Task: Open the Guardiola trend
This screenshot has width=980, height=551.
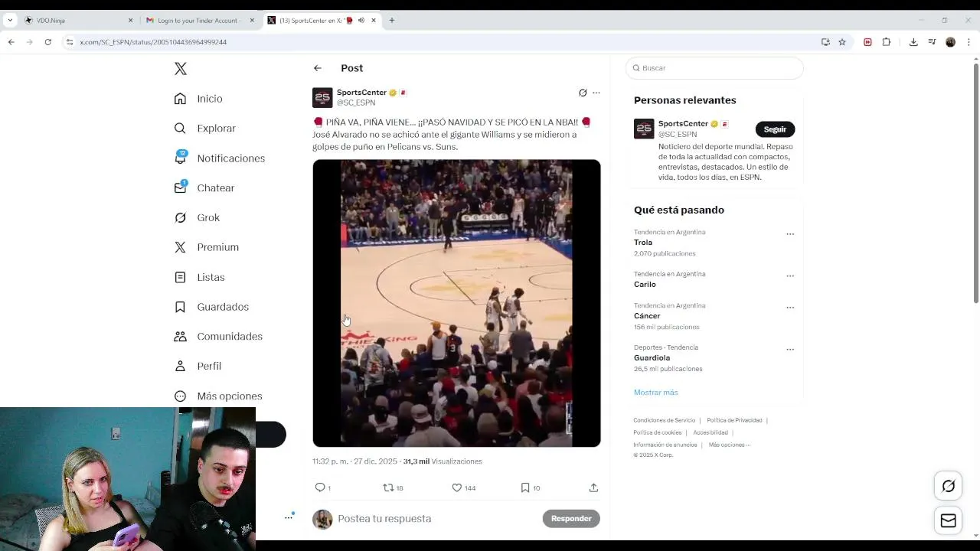Action: point(652,358)
